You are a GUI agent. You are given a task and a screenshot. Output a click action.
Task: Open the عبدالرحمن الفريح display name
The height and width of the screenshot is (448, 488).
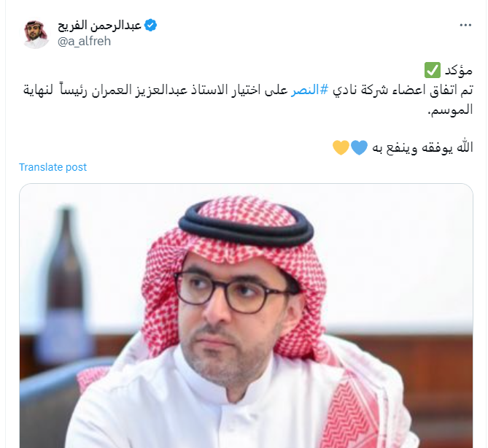click(x=100, y=26)
